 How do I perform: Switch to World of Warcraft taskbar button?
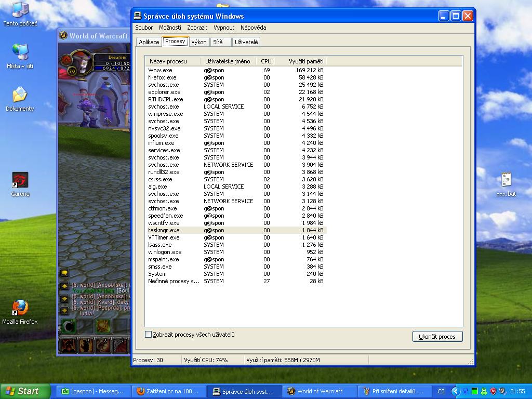pos(319,391)
